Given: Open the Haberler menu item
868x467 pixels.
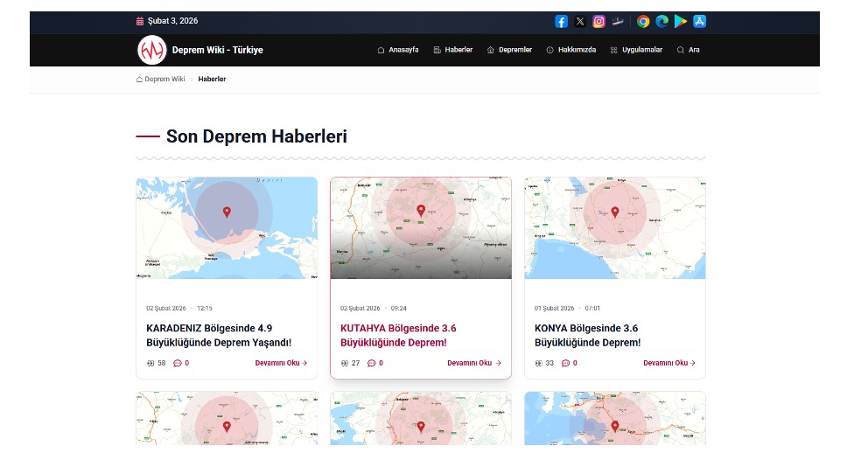Looking at the screenshot, I should click(452, 50).
